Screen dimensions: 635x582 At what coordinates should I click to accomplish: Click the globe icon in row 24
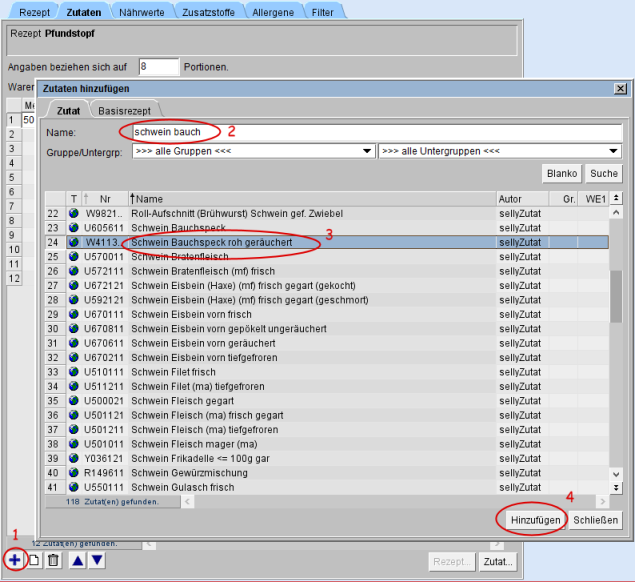point(73,242)
